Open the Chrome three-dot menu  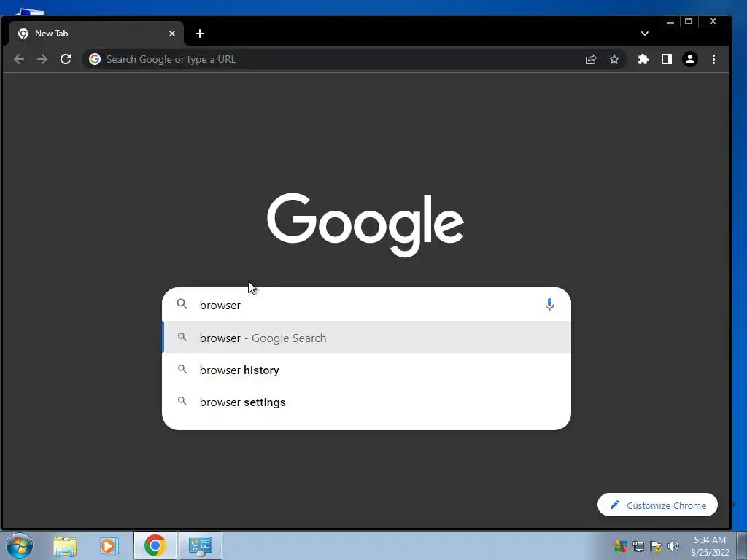(713, 59)
